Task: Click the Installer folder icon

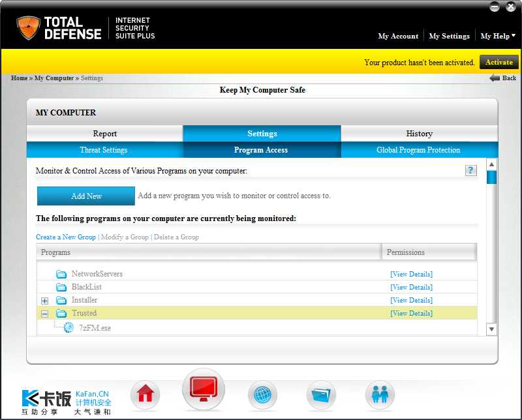Action: point(61,300)
